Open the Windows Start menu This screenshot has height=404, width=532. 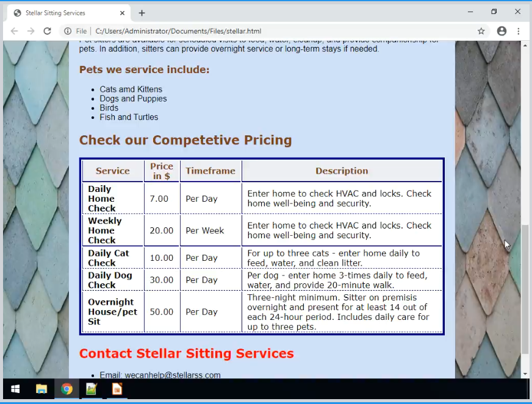(x=15, y=389)
